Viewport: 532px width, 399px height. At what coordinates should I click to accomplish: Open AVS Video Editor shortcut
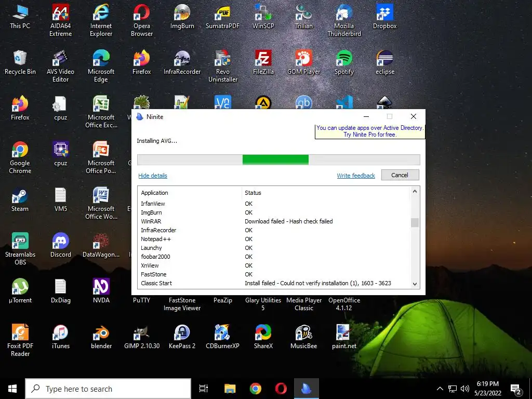(x=60, y=66)
